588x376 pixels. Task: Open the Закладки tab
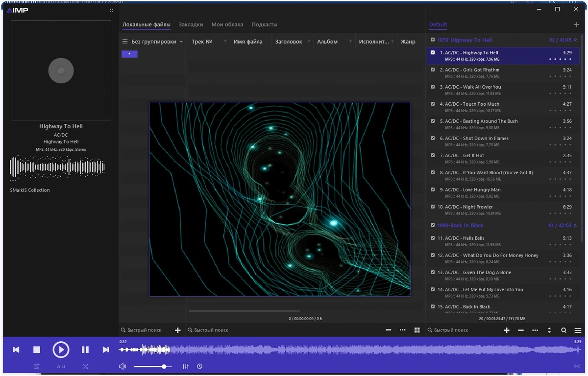tap(191, 24)
